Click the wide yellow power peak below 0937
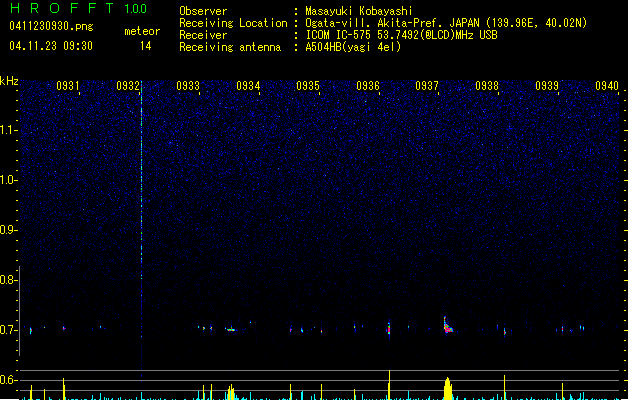The width and height of the screenshot is (629, 400). [x=448, y=388]
